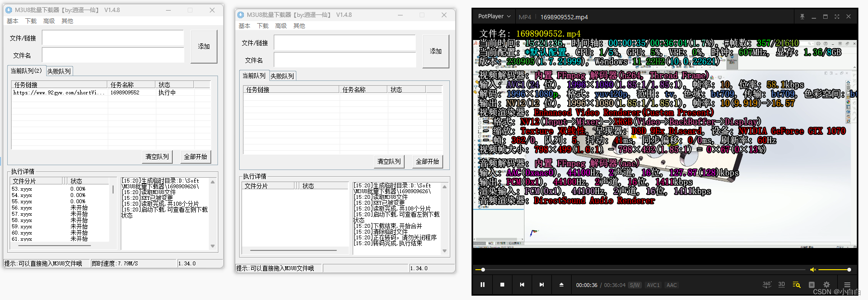Image resolution: width=868 pixels, height=300 pixels.
Task: Open 基本 menu in left M3U8 window
Action: click(x=13, y=21)
